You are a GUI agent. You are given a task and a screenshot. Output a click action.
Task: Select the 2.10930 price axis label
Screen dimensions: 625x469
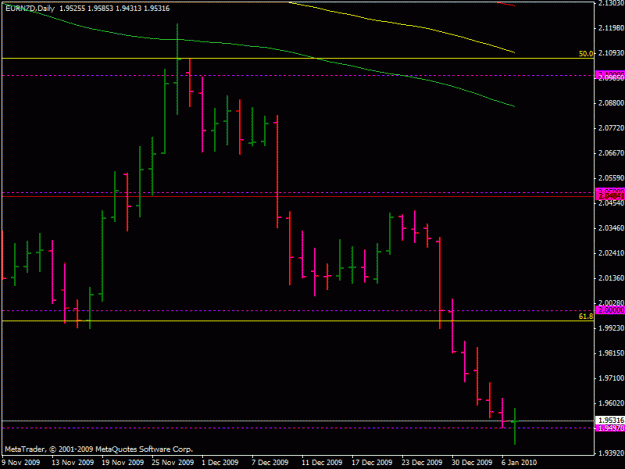point(611,53)
